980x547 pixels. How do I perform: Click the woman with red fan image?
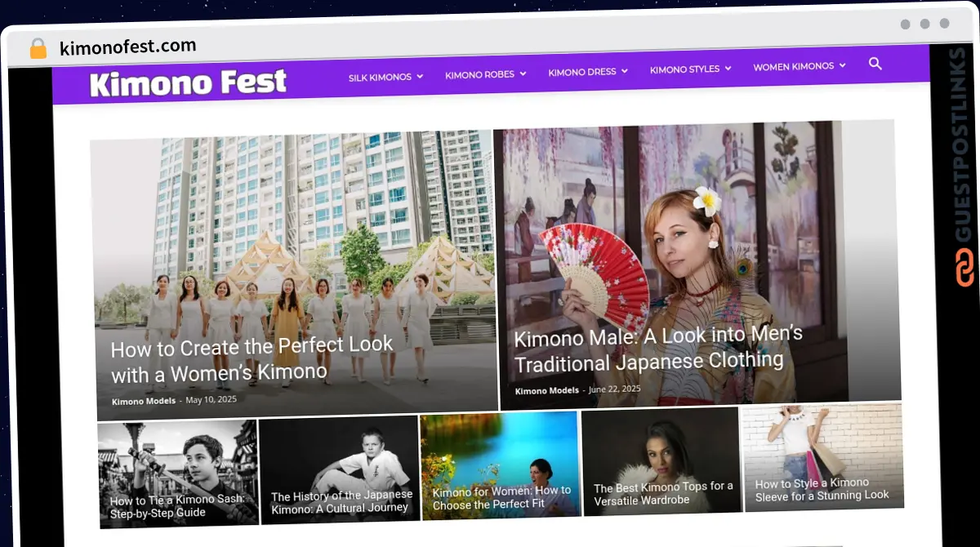tap(700, 262)
